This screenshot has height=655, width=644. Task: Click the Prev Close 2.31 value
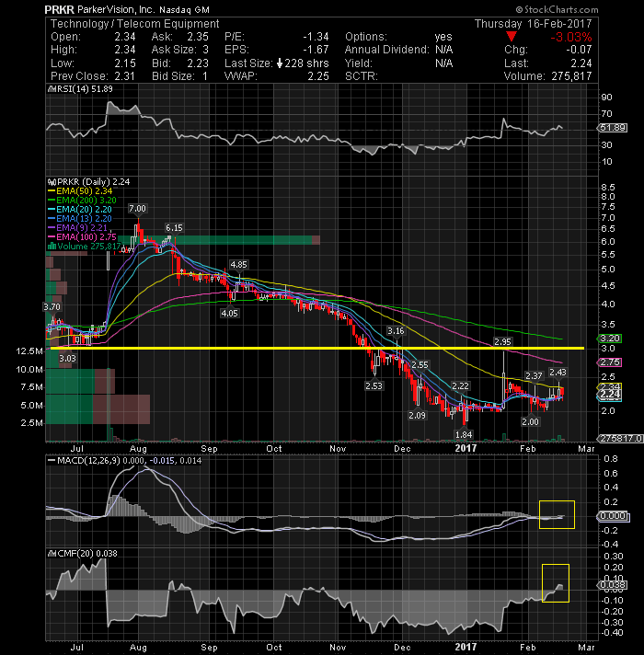[x=124, y=76]
